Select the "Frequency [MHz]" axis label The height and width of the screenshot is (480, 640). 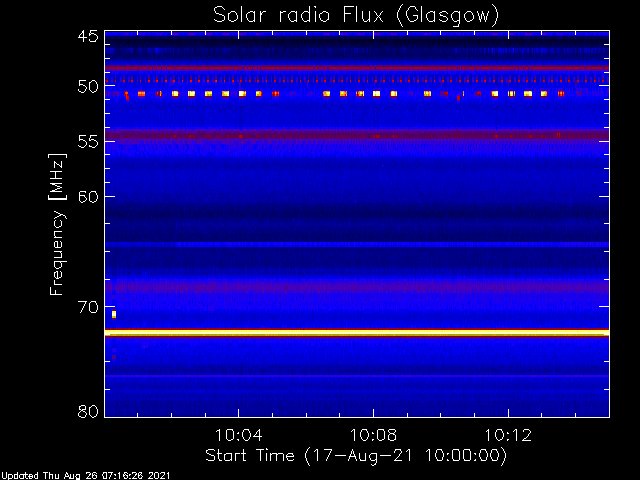(57, 224)
